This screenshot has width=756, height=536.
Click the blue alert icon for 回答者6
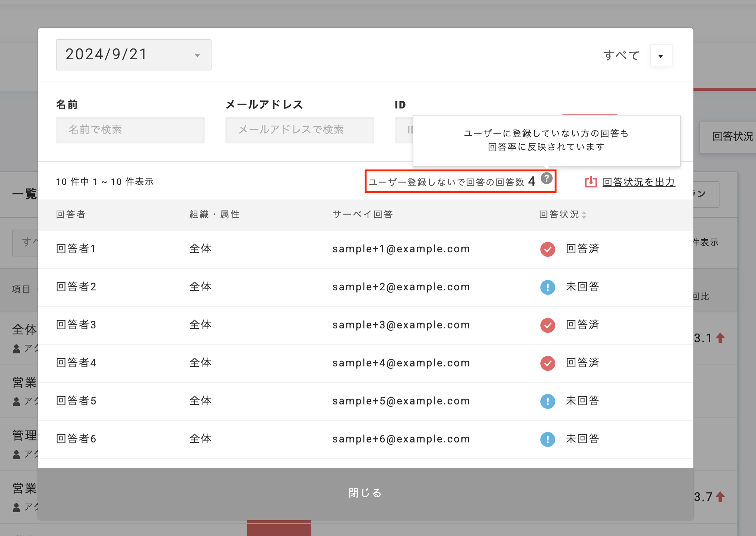[x=547, y=439]
